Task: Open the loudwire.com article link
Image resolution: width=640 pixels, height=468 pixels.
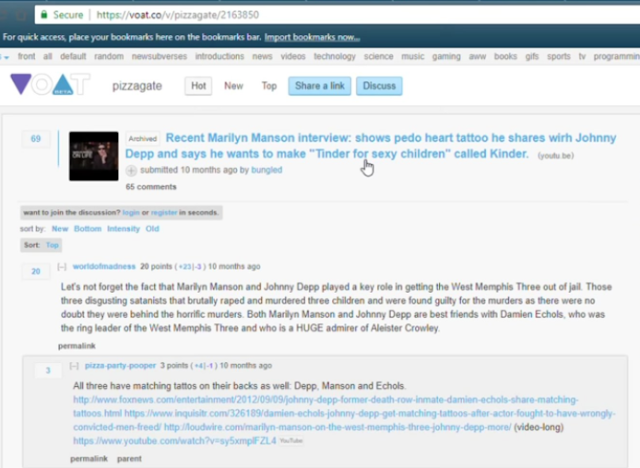Action: pos(337,427)
